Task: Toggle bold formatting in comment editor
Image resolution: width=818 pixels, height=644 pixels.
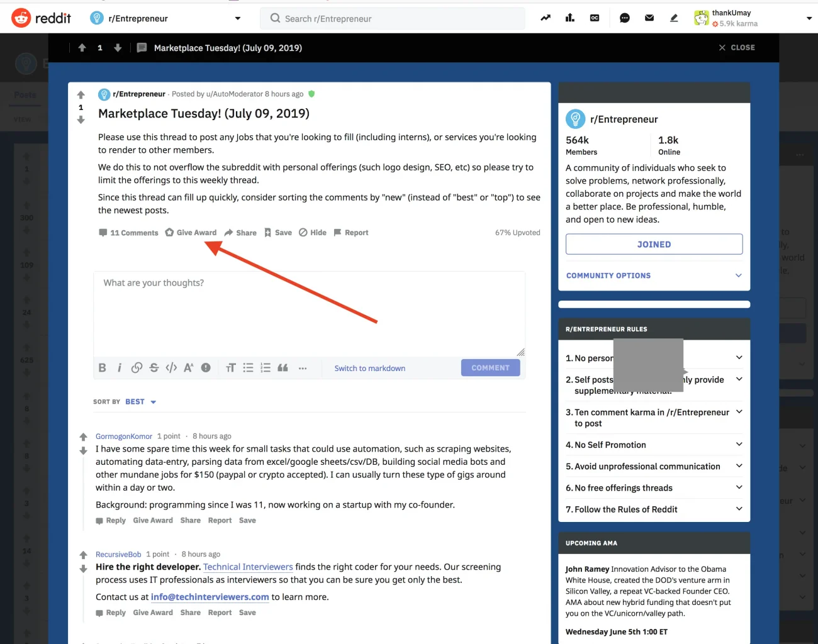Action: (103, 368)
